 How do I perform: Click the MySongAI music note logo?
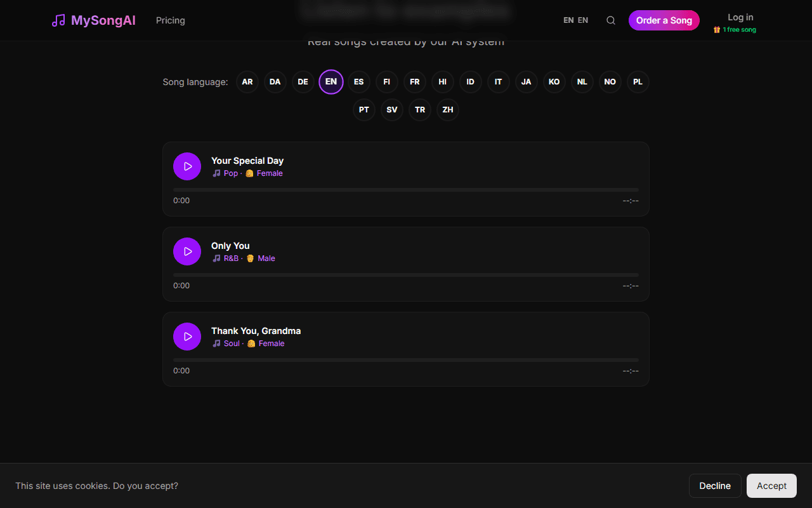point(58,20)
